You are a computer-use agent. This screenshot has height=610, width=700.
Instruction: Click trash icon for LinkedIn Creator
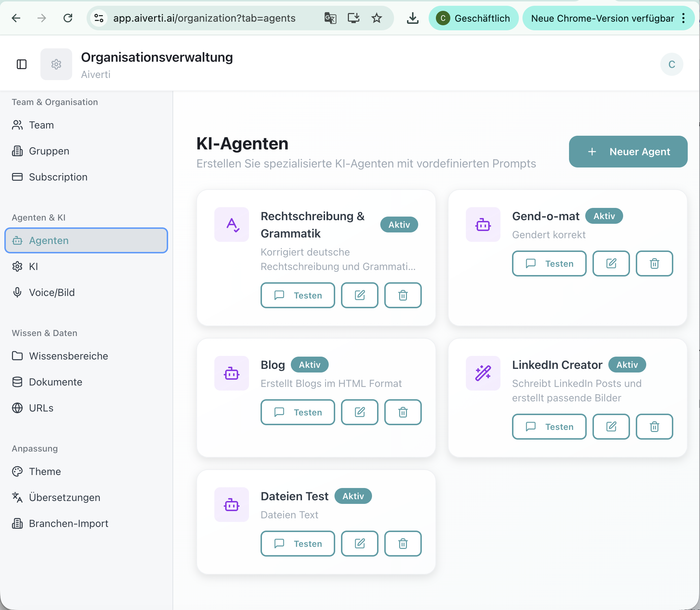point(654,427)
